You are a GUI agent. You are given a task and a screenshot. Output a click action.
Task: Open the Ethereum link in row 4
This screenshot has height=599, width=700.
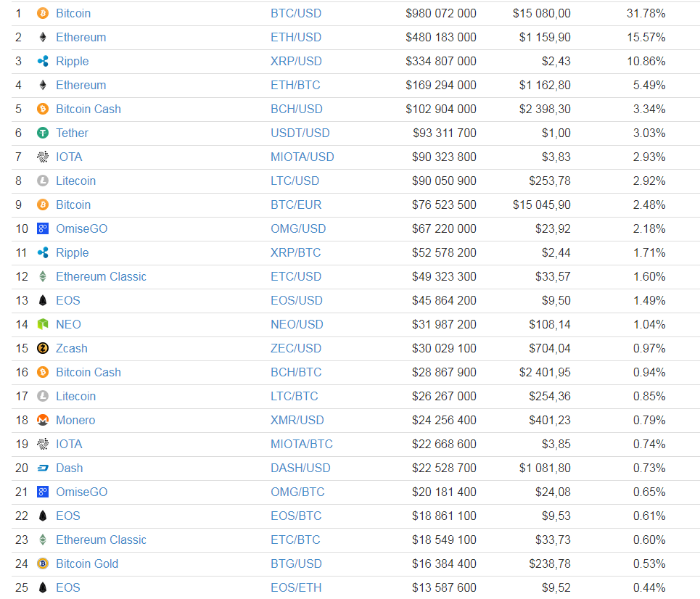[81, 86]
